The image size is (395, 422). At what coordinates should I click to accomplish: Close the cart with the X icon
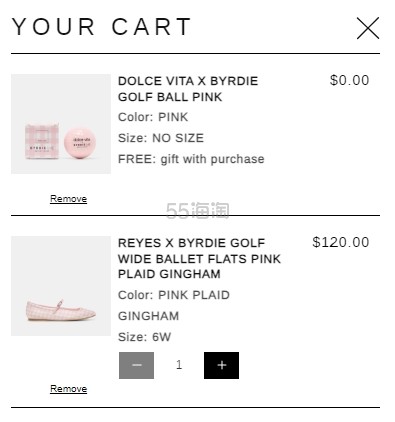tap(368, 28)
